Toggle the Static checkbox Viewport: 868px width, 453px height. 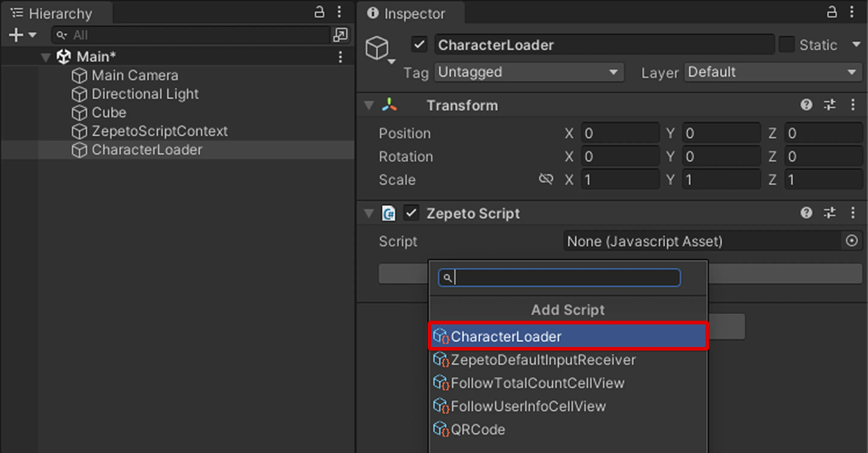[786, 45]
